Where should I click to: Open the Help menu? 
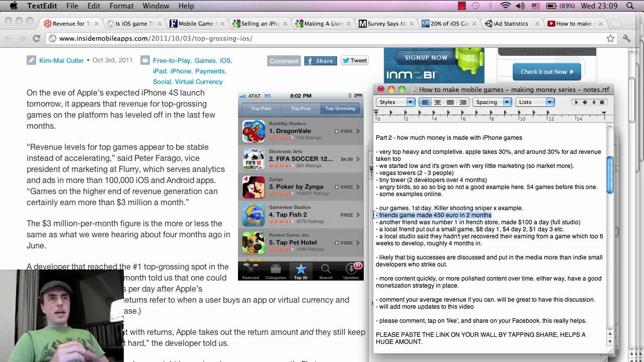(x=186, y=6)
